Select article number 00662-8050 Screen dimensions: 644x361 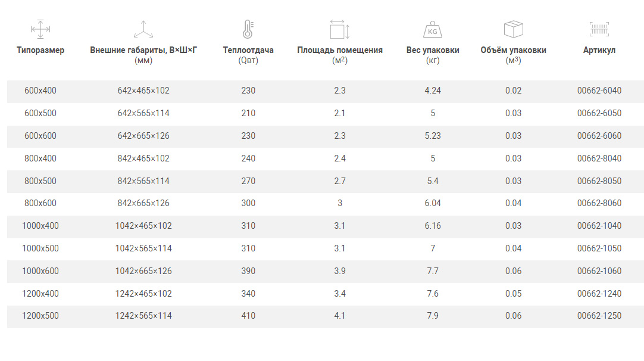599,181
